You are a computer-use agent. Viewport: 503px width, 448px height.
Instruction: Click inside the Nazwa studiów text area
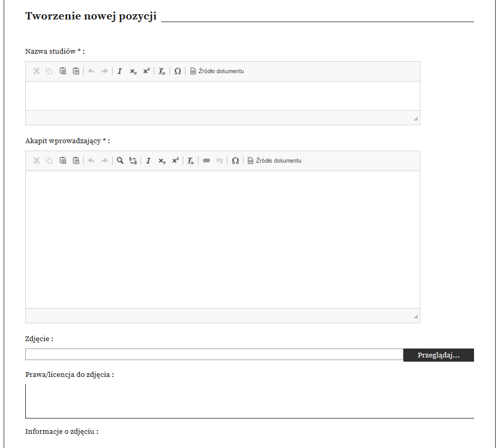click(222, 95)
